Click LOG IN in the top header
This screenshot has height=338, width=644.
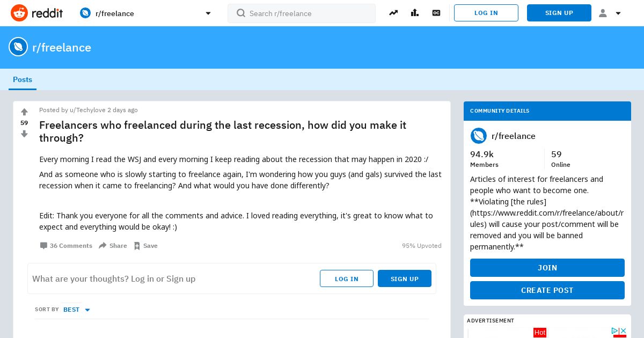[486, 13]
